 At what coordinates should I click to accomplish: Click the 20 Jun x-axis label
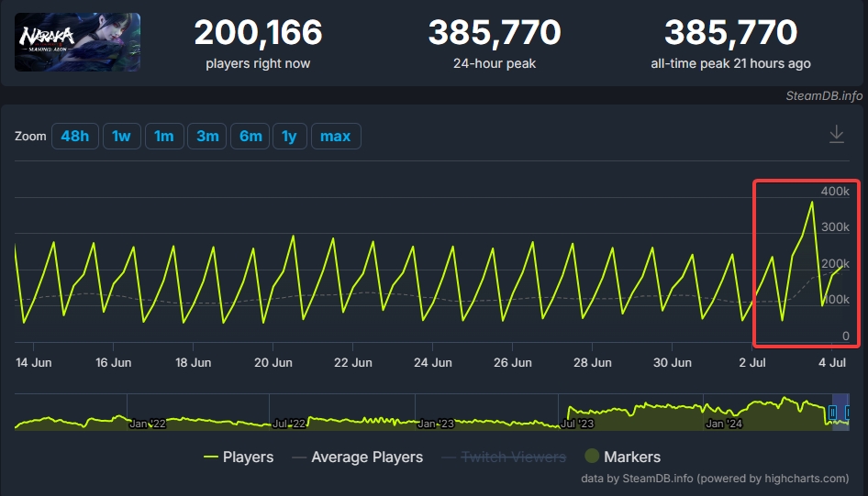click(273, 363)
